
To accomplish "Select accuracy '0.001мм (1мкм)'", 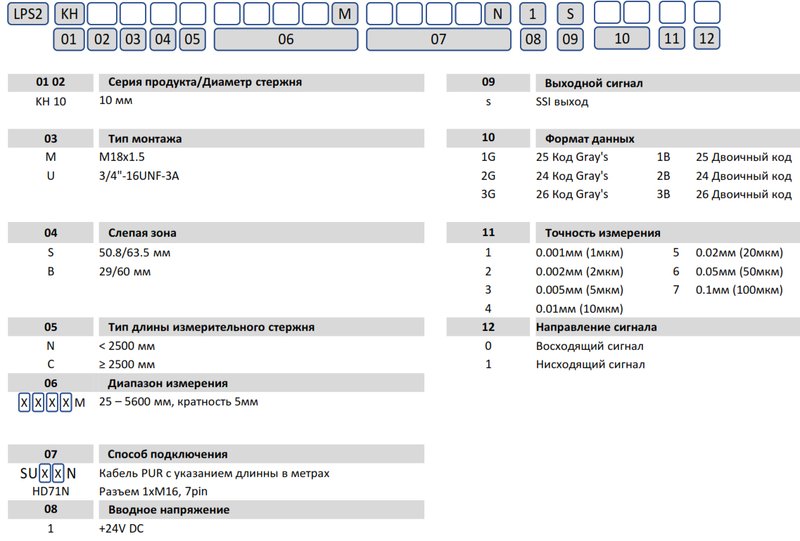I will click(x=580, y=253).
